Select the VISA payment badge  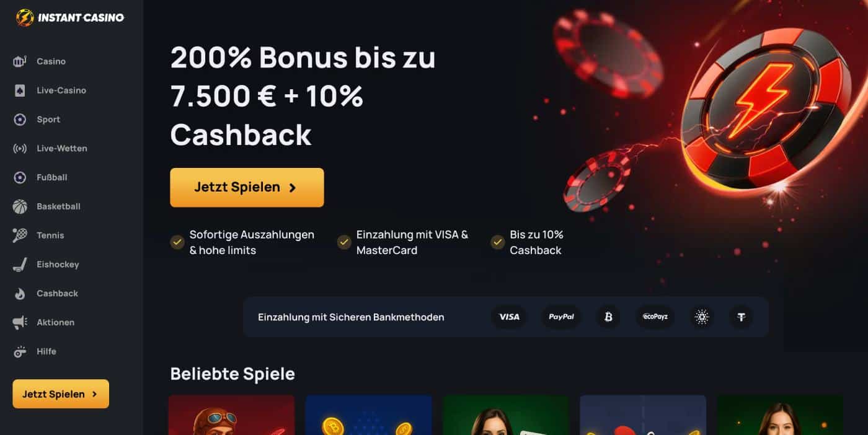coord(509,317)
